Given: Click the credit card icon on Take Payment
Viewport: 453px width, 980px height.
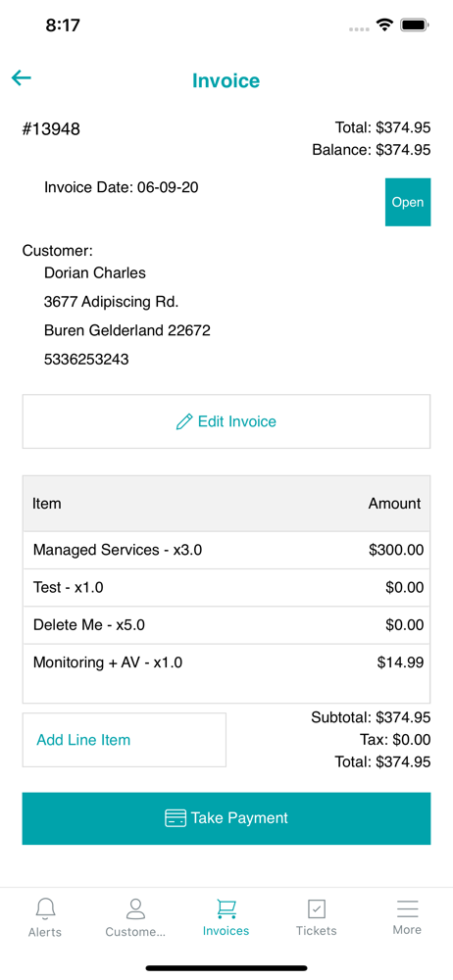Looking at the screenshot, I should click(176, 818).
